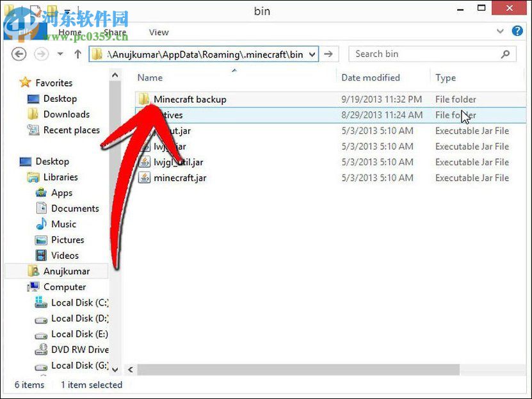Select the Minecraft backup folder name
532x399 pixels.
point(190,99)
